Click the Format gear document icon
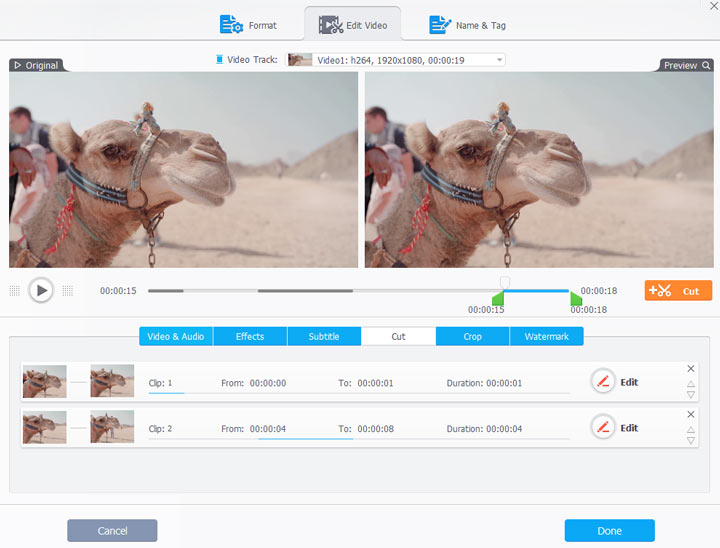This screenshot has height=548, width=720. [231, 25]
